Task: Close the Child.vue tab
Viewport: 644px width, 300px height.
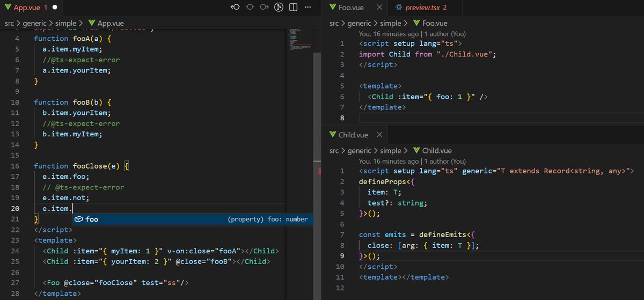Action: tap(379, 135)
